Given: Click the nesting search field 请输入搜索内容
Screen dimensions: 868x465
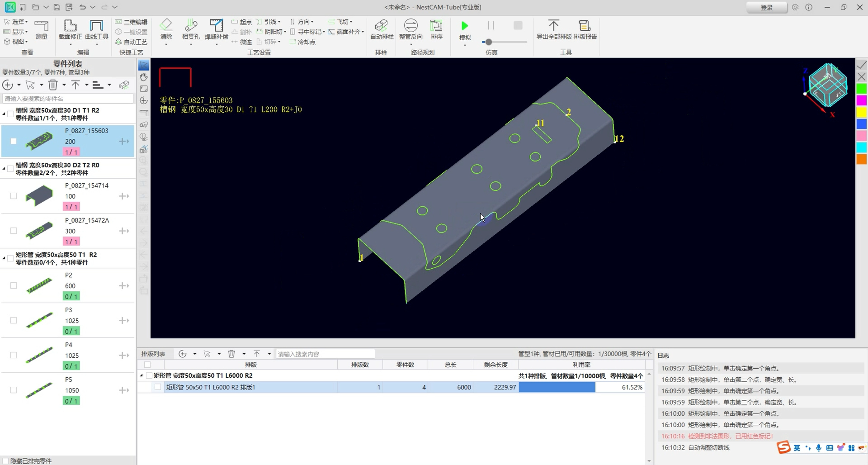Looking at the screenshot, I should [x=325, y=354].
